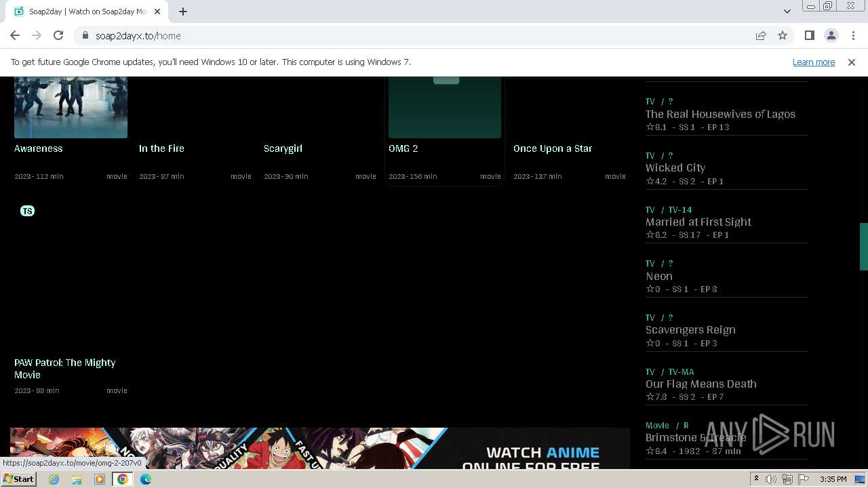Open Scavengers Reign from the sidebar
The height and width of the screenshot is (488, 868).
coord(690,330)
